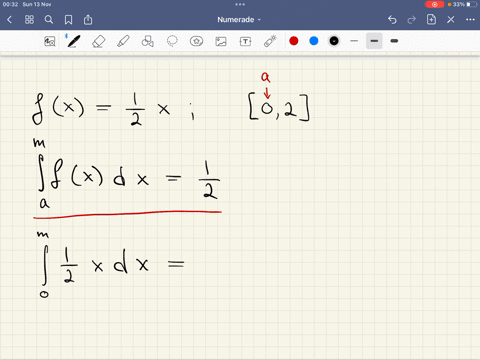The width and height of the screenshot is (480, 360).
Task: Select the Eraser tool
Action: (98, 41)
